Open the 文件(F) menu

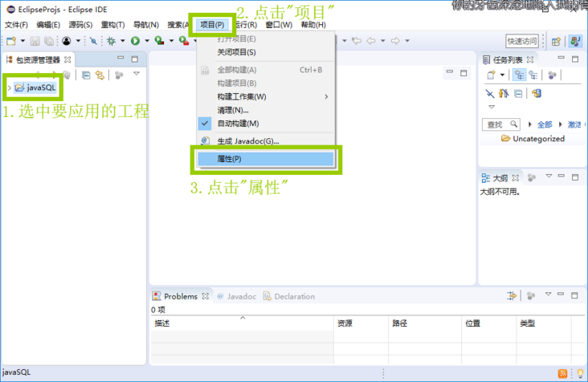click(x=16, y=25)
